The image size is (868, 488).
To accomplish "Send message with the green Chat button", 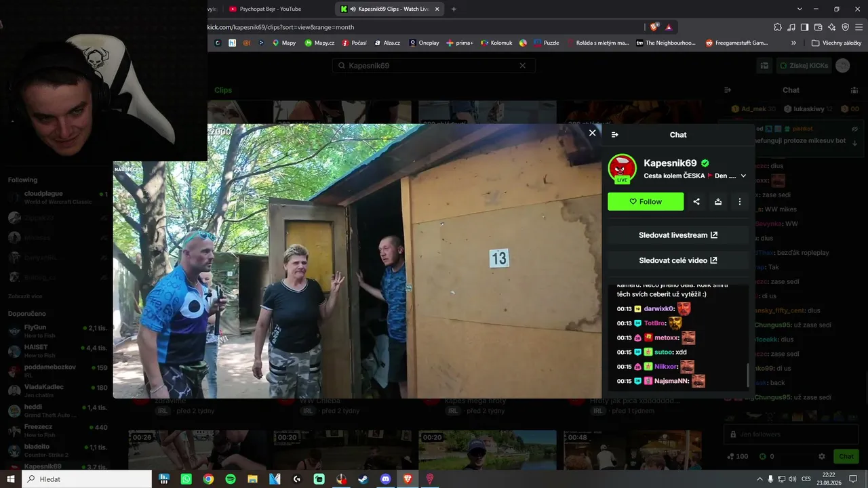I will pos(846,457).
